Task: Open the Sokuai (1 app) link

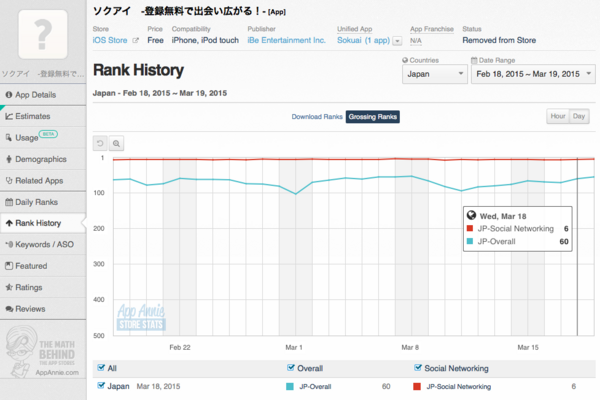Action: (x=363, y=40)
